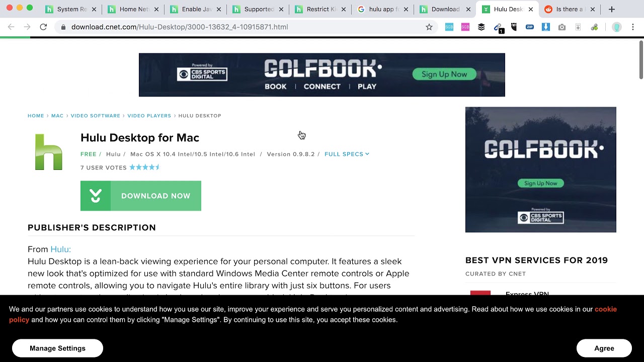Screen dimensions: 644x362
Task: Click the 'Version 0.9.8.2' text
Action: [290, 154]
